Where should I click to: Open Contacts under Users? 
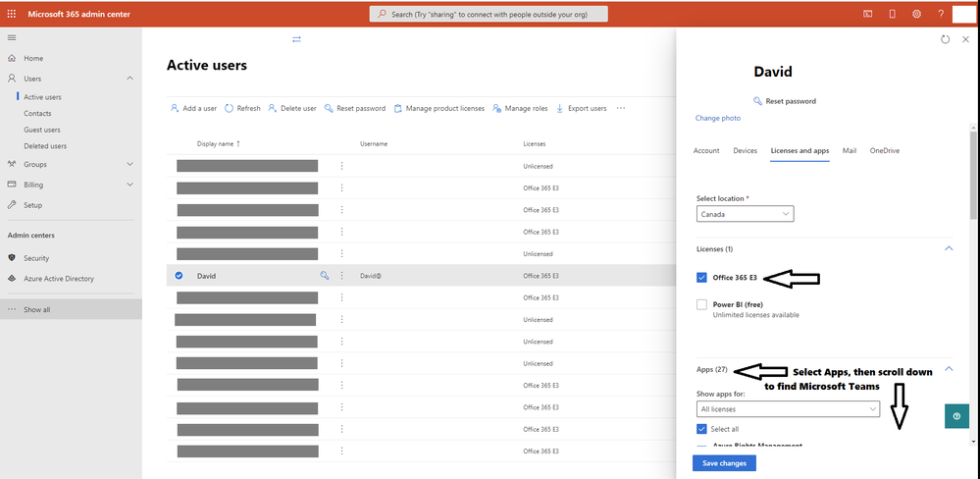[x=37, y=113]
